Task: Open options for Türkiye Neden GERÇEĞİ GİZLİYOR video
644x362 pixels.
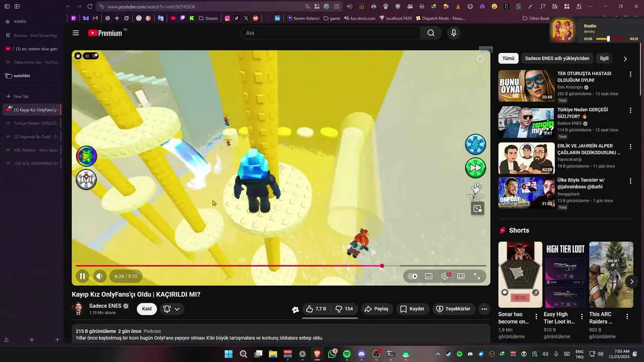Action: (630, 111)
